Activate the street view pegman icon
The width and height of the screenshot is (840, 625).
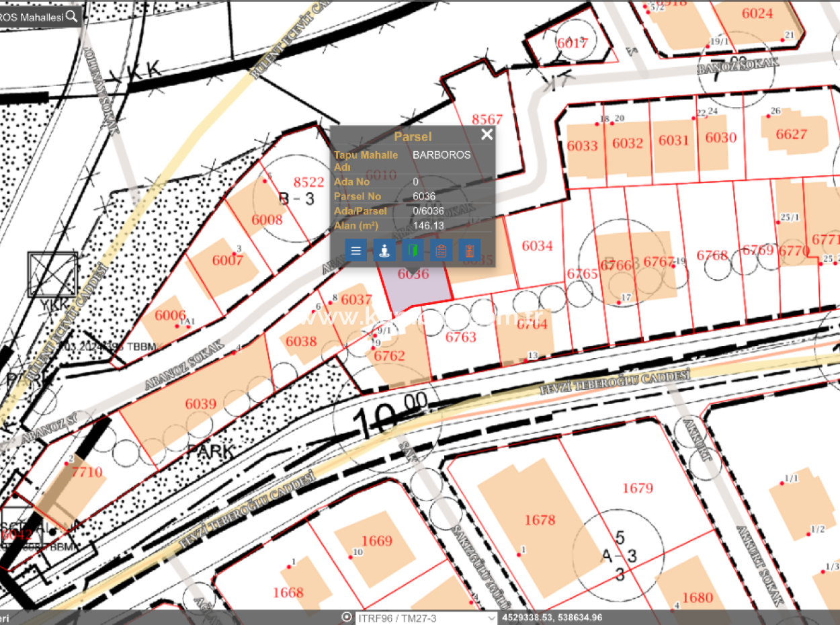click(384, 250)
